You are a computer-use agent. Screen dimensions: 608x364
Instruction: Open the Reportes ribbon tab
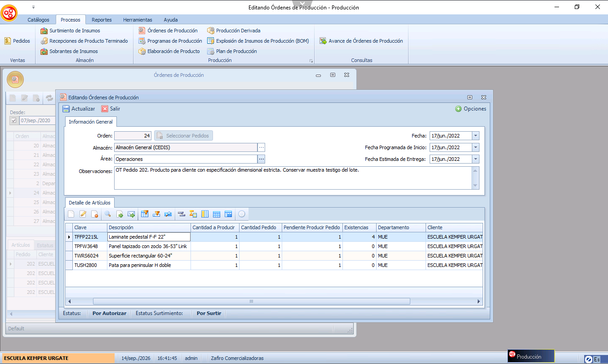(102, 20)
